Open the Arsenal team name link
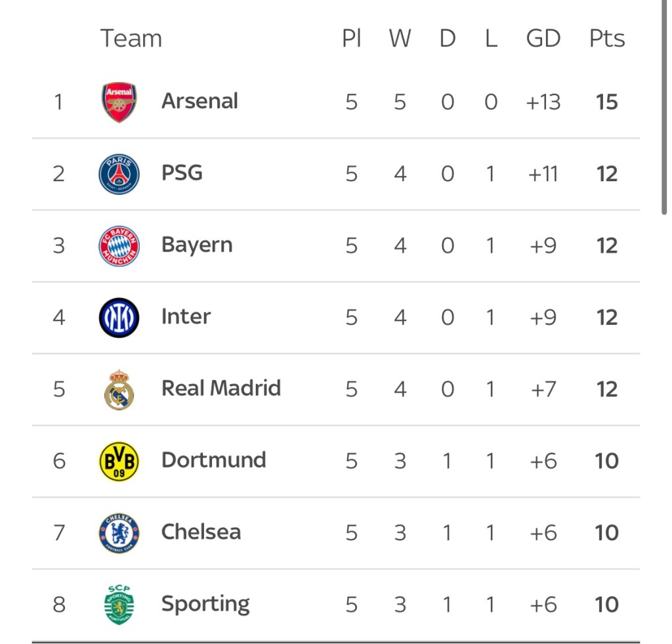Image resolution: width=672 pixels, height=644 pixels. [199, 101]
